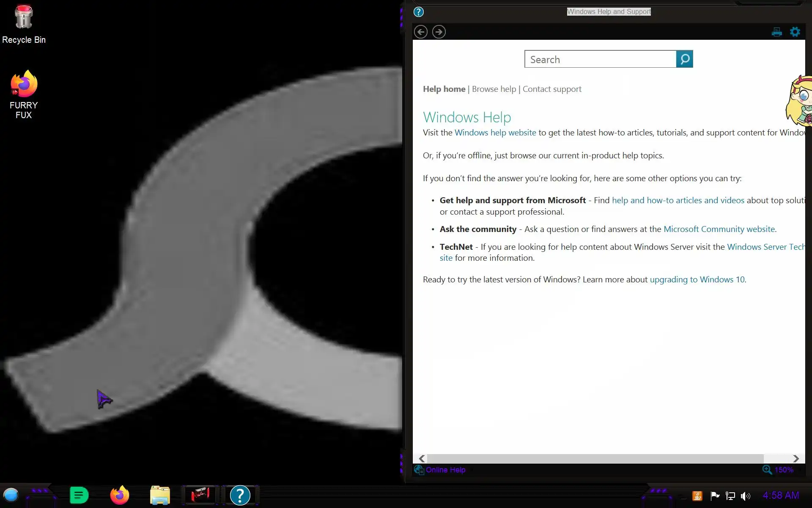Open the options gear menu in the help window
Screen dimensions: 812x508
[x=795, y=32]
